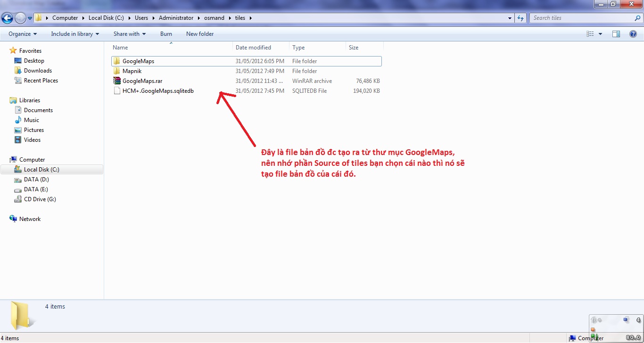644x343 pixels.
Task: Click the New folder button
Action: [x=200, y=34]
